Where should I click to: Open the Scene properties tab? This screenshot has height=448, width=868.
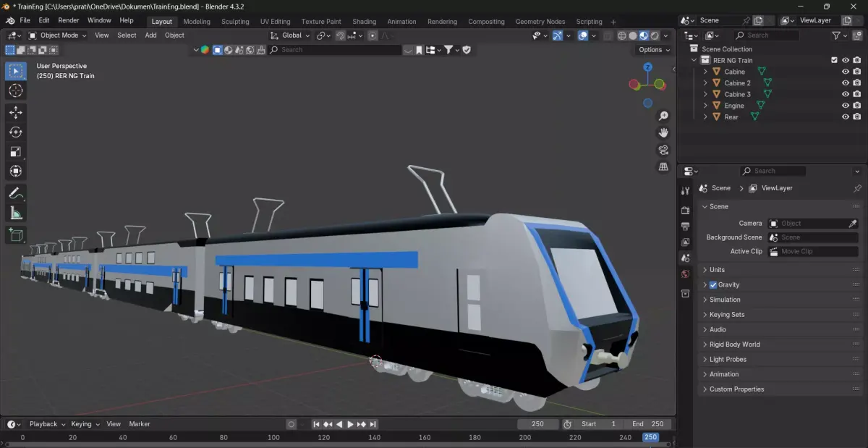685,258
